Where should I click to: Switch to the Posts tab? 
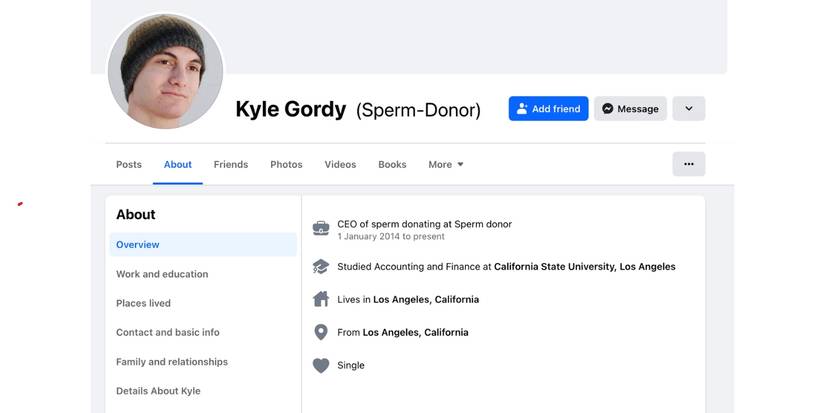click(129, 165)
